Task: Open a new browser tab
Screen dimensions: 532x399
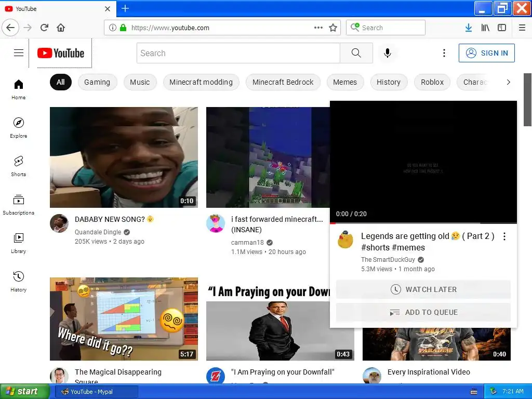Action: tap(125, 8)
